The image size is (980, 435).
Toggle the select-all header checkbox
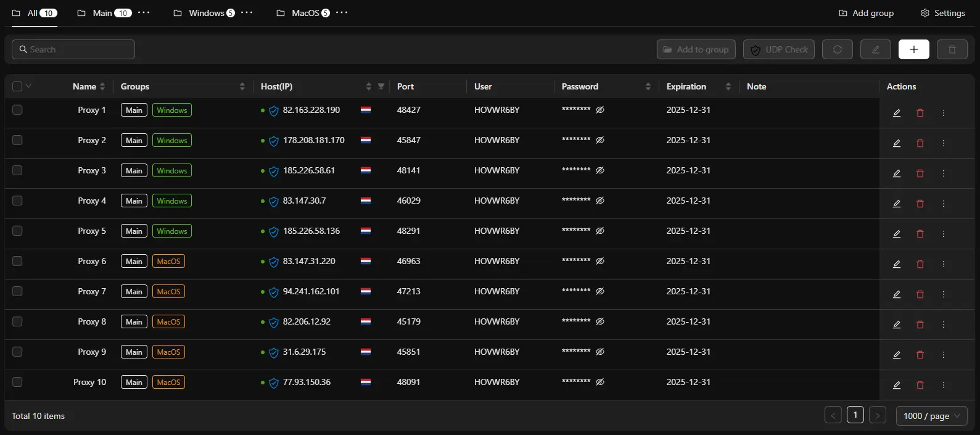[17, 86]
